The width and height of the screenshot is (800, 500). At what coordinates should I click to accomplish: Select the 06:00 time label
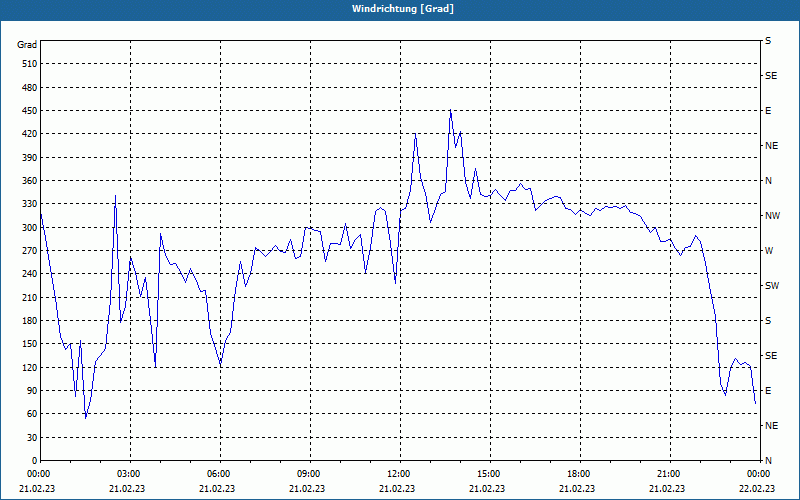220,474
